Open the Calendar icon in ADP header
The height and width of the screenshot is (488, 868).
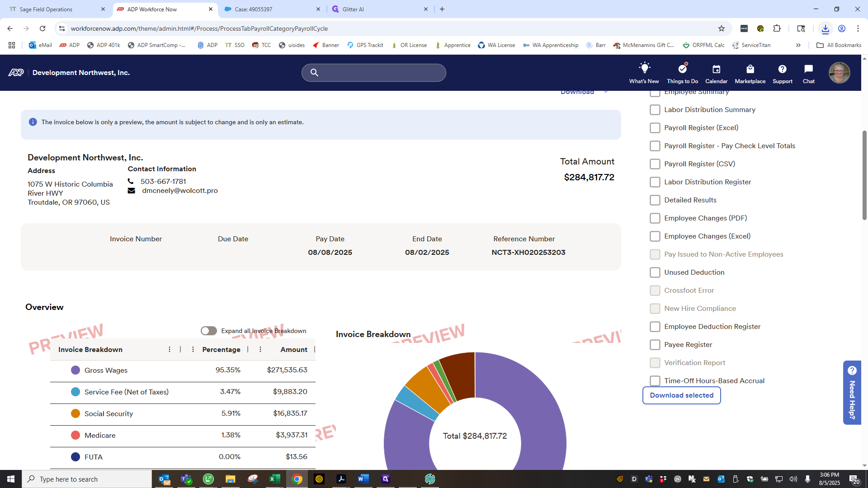point(716,69)
